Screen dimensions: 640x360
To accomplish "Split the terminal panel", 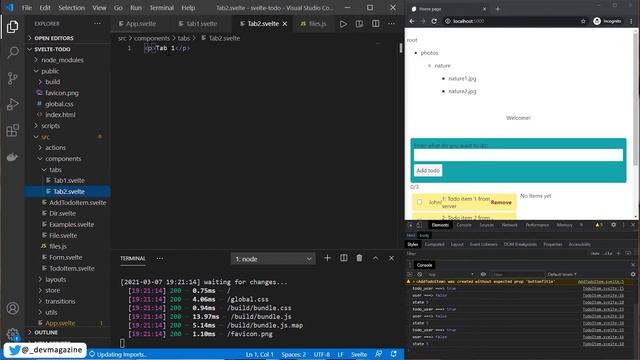I will 344,258.
